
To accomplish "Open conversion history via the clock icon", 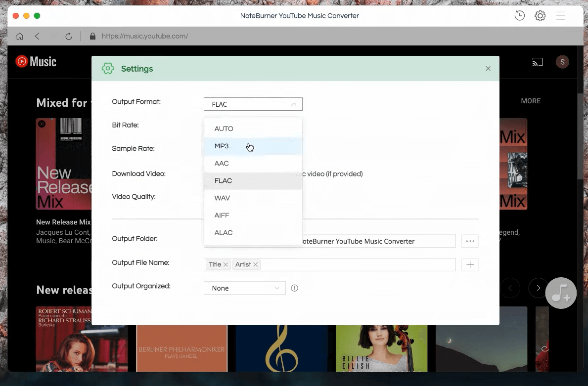I will coord(519,16).
